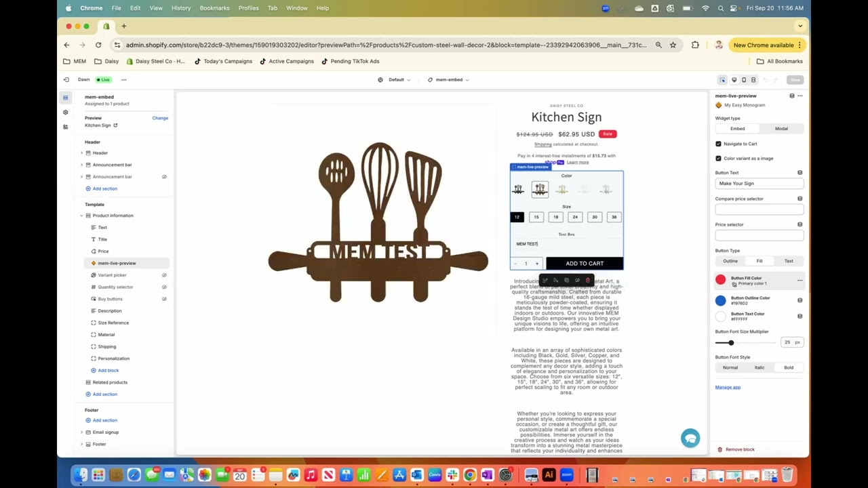This screenshot has height=488, width=868.
Task: Click the Manage app link
Action: pos(728,387)
